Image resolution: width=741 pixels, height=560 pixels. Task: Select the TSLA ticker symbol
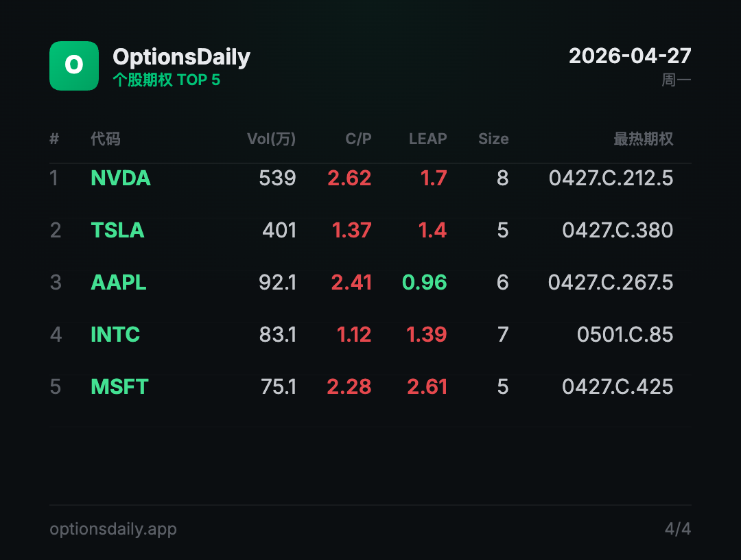tap(117, 231)
